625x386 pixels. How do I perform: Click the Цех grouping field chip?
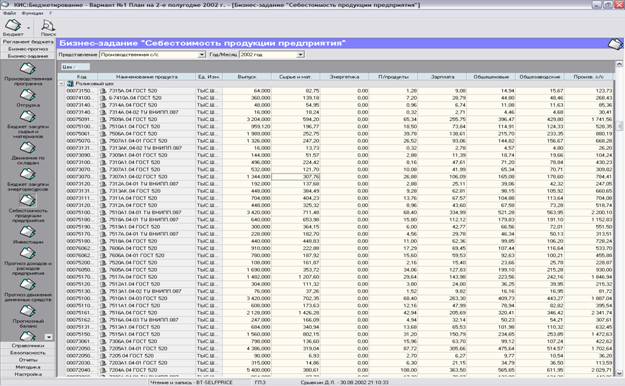point(75,67)
